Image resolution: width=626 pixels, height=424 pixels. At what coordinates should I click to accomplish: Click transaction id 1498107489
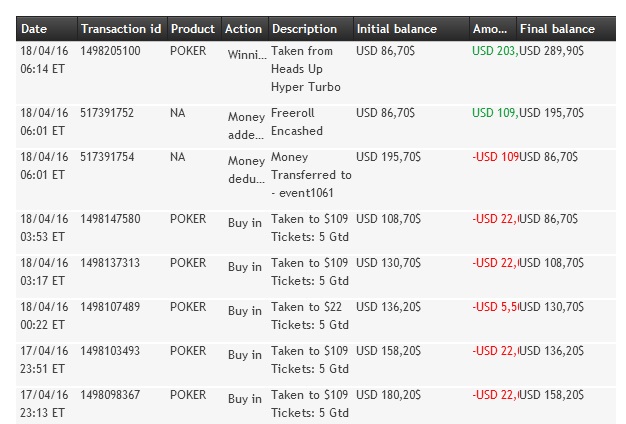coord(110,307)
